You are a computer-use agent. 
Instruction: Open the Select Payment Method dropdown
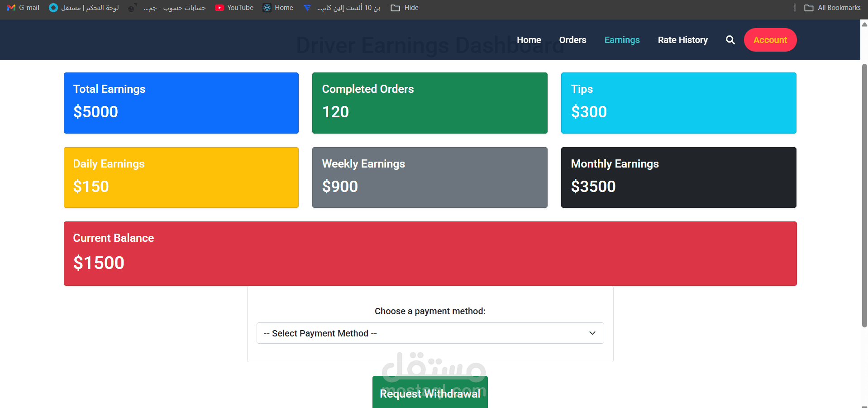click(x=430, y=333)
